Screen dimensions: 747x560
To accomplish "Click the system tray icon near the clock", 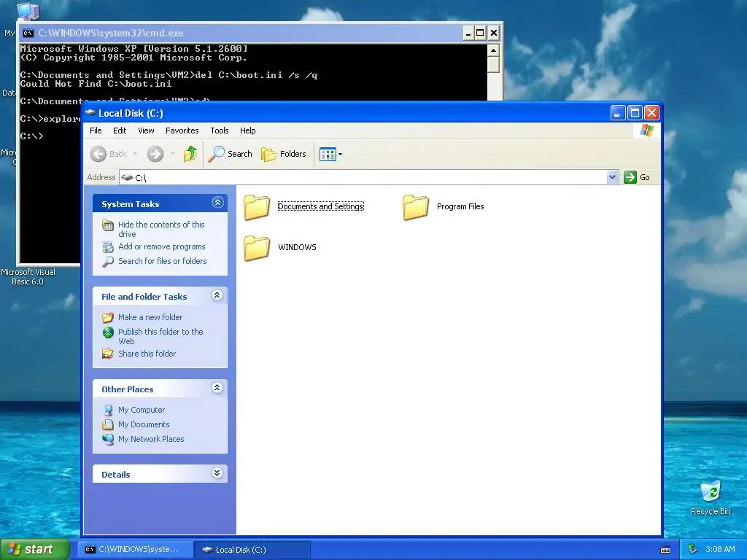I will tap(693, 549).
